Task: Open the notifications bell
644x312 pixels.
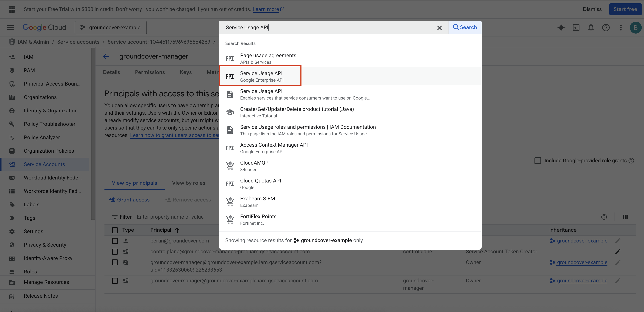Action: point(591,27)
